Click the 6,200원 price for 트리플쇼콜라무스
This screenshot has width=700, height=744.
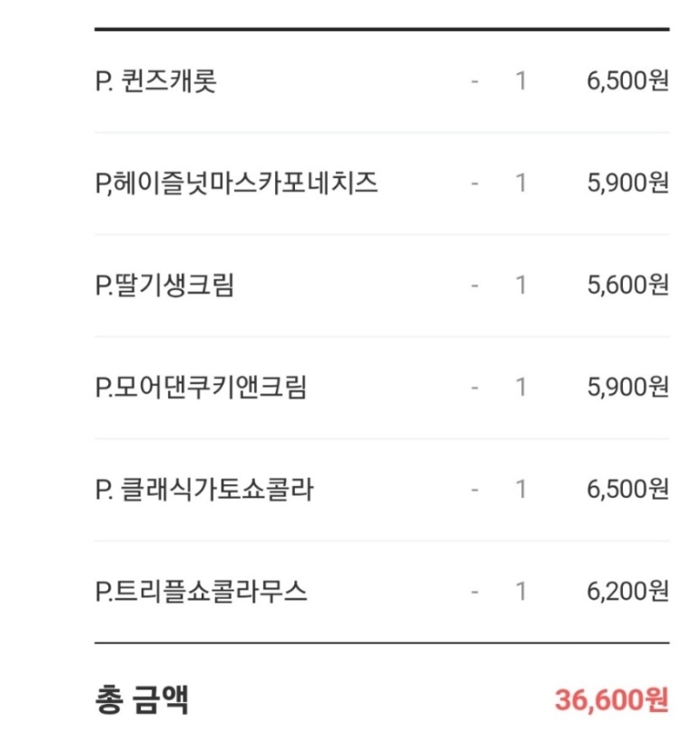click(627, 592)
